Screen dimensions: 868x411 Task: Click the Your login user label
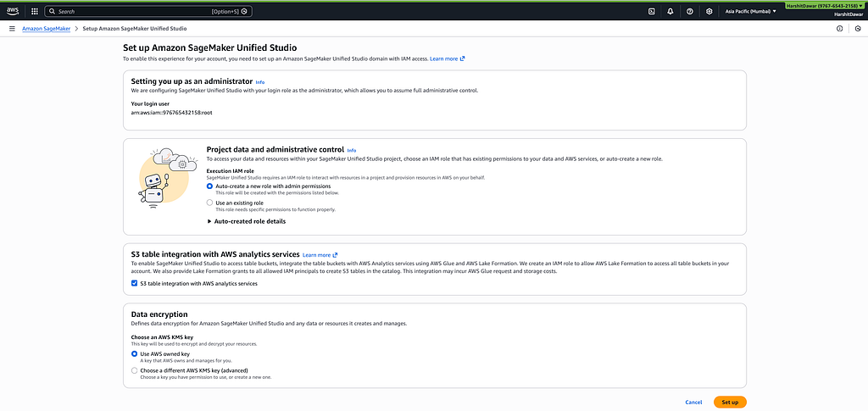(150, 103)
